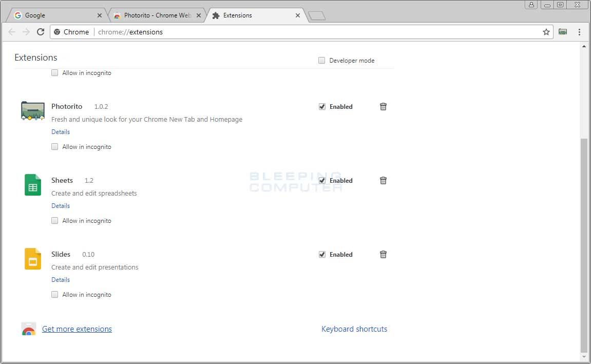The image size is (591, 364).
Task: Click the yellow Slides app icon
Action: [x=33, y=258]
